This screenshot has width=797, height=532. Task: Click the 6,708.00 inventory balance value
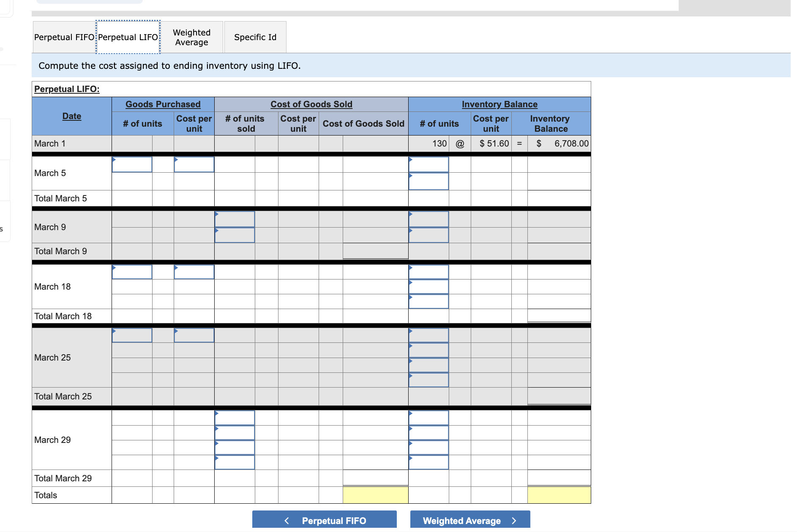pyautogui.click(x=571, y=144)
